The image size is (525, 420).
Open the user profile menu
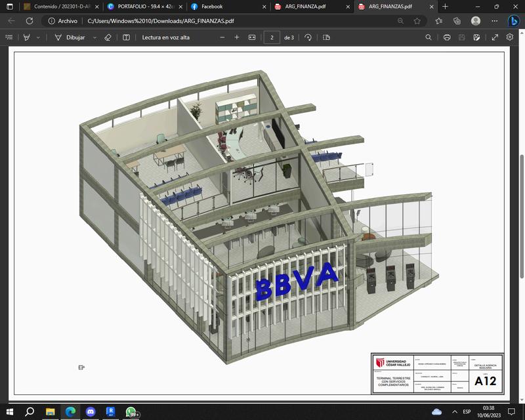(476, 21)
